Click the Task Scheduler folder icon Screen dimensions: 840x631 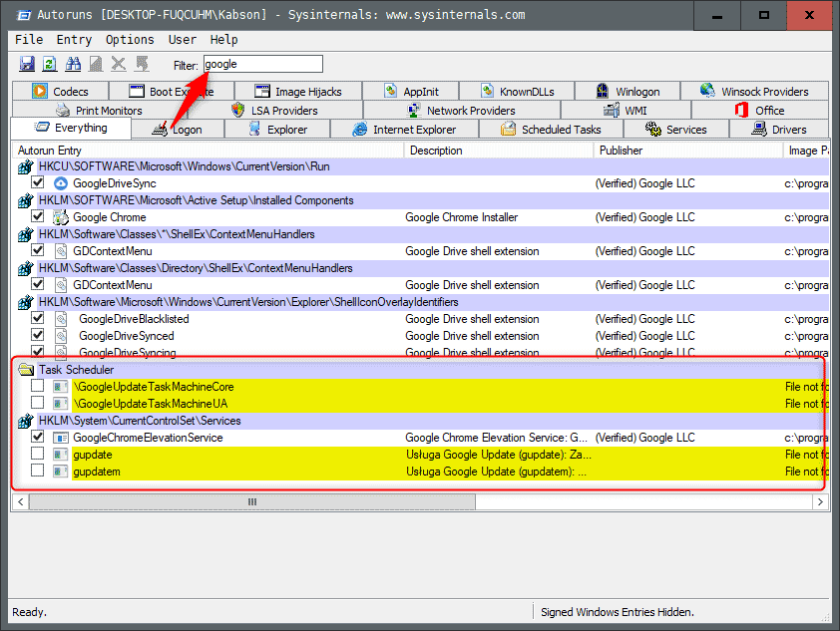tap(26, 370)
